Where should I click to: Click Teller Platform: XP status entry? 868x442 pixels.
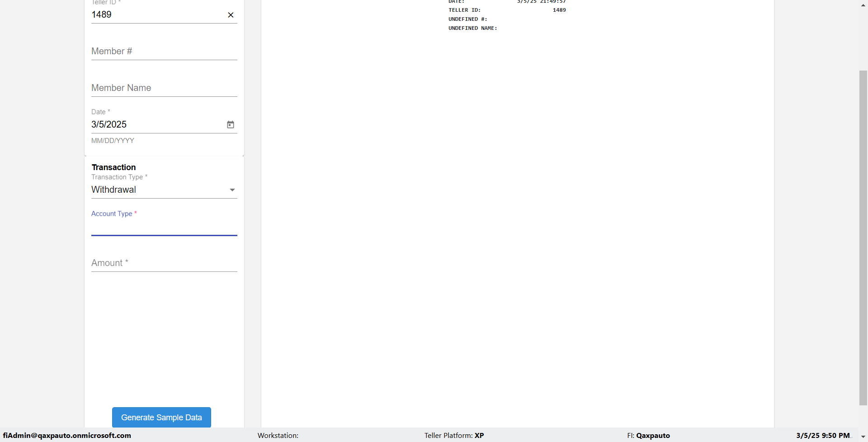(454, 435)
